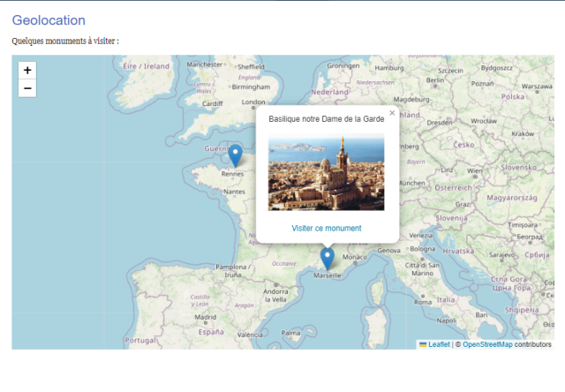The height and width of the screenshot is (392, 565).
Task: Click the Geolocation heading
Action: click(x=49, y=20)
